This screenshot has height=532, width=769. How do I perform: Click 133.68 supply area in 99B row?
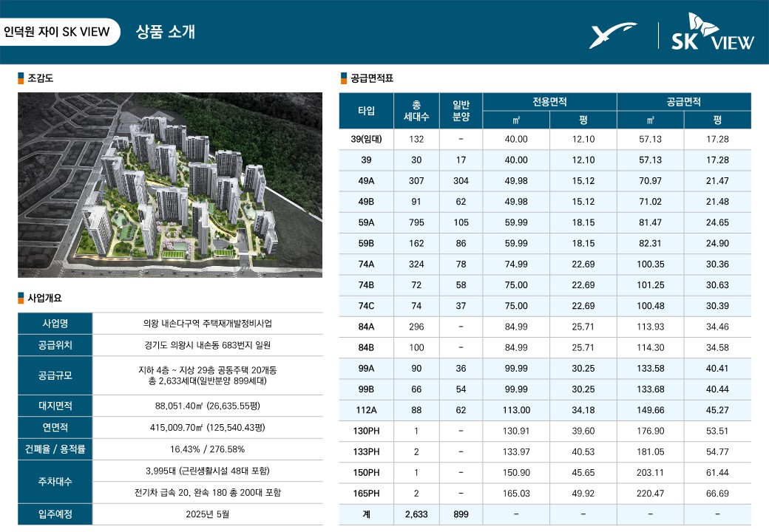[650, 389]
